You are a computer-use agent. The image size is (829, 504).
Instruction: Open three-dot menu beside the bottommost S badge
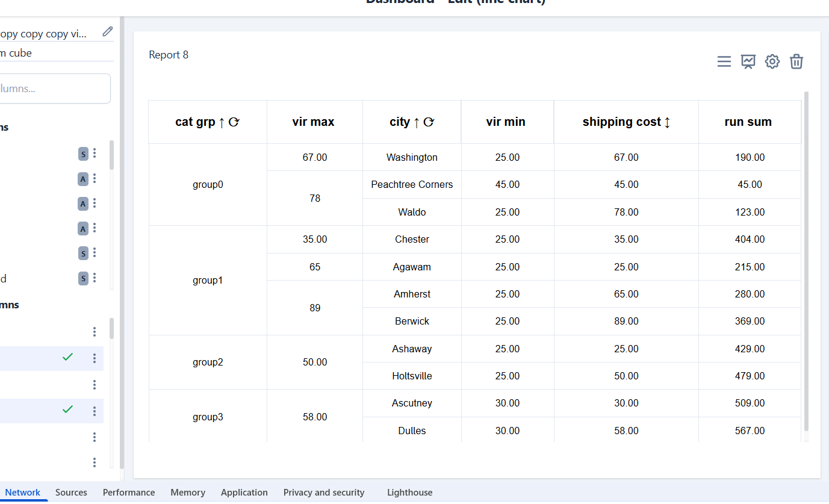[95, 278]
